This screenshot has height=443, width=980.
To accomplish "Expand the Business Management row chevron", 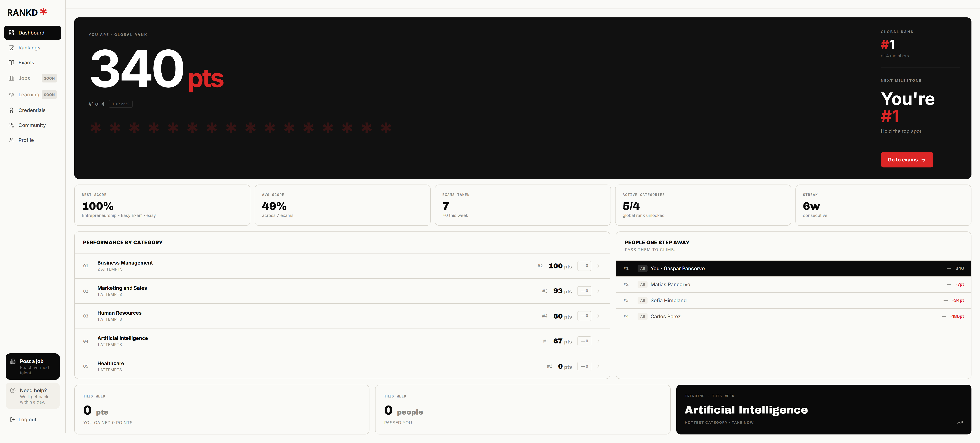I will (x=598, y=266).
